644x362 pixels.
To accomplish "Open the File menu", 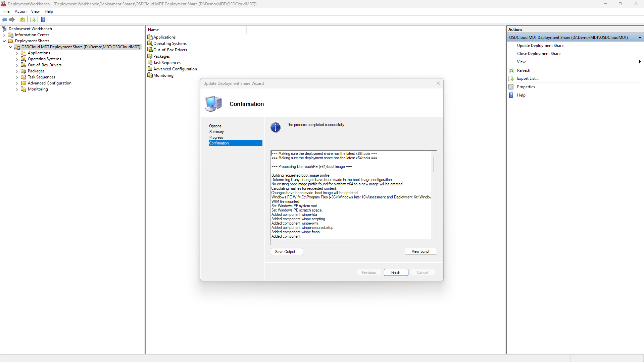I will coord(6,11).
